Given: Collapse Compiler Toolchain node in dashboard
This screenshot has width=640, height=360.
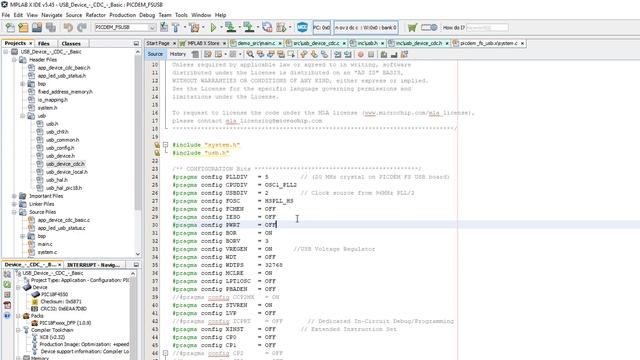Looking at the screenshot, I should (x=18, y=330).
